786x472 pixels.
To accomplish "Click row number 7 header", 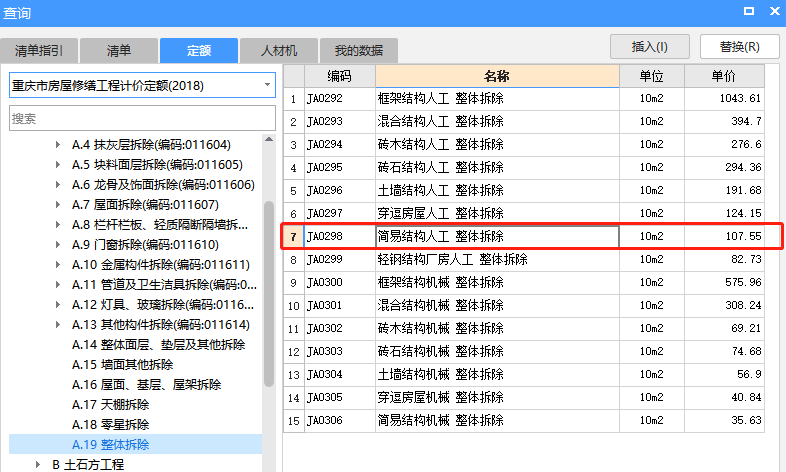I will (294, 237).
